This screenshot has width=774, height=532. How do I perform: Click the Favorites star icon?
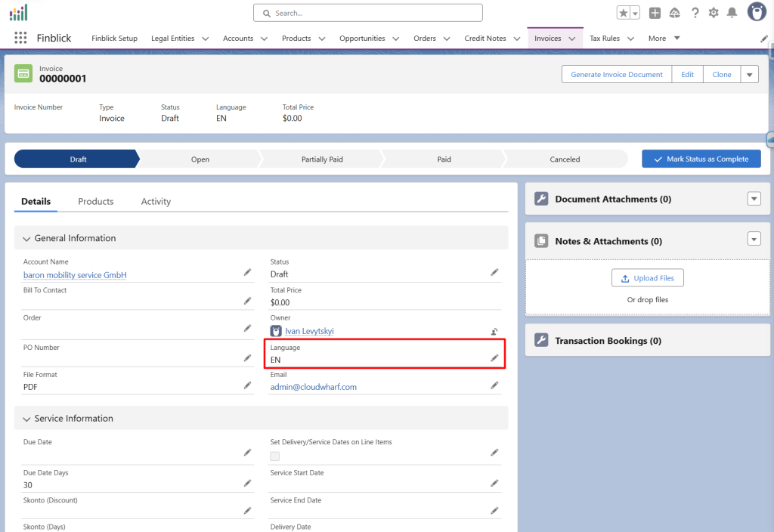624,13
